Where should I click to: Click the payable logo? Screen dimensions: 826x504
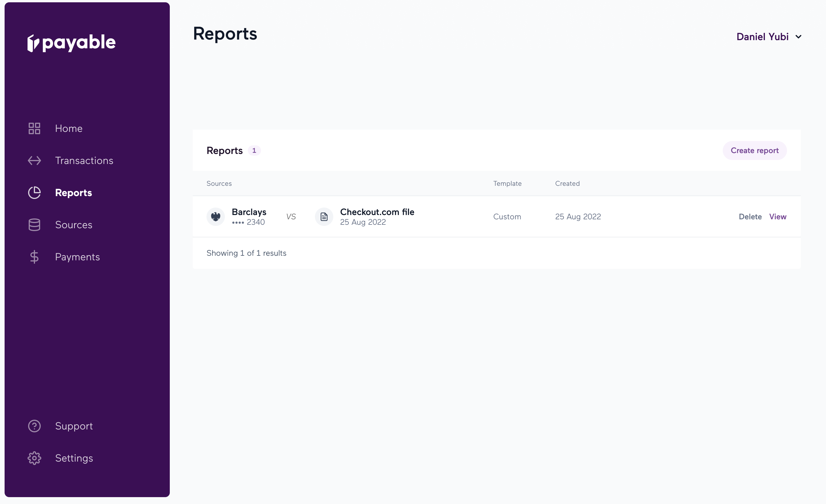pyautogui.click(x=71, y=43)
